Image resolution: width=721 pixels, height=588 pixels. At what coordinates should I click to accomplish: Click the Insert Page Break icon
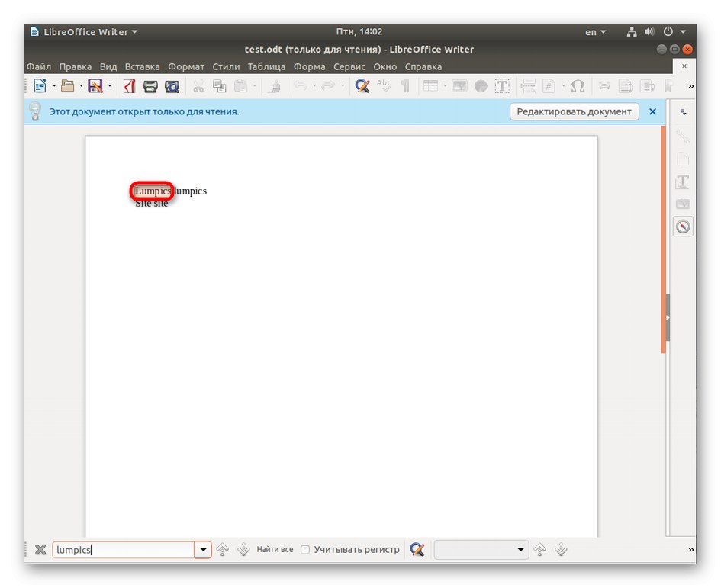(528, 86)
